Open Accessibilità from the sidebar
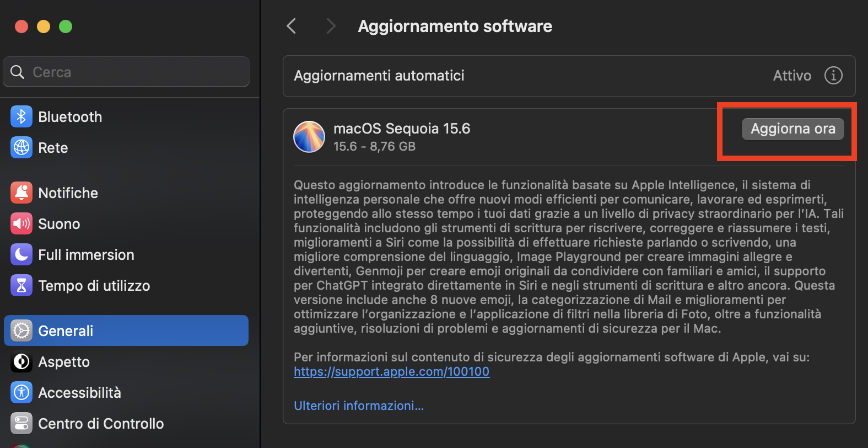The image size is (868, 448). [21, 392]
